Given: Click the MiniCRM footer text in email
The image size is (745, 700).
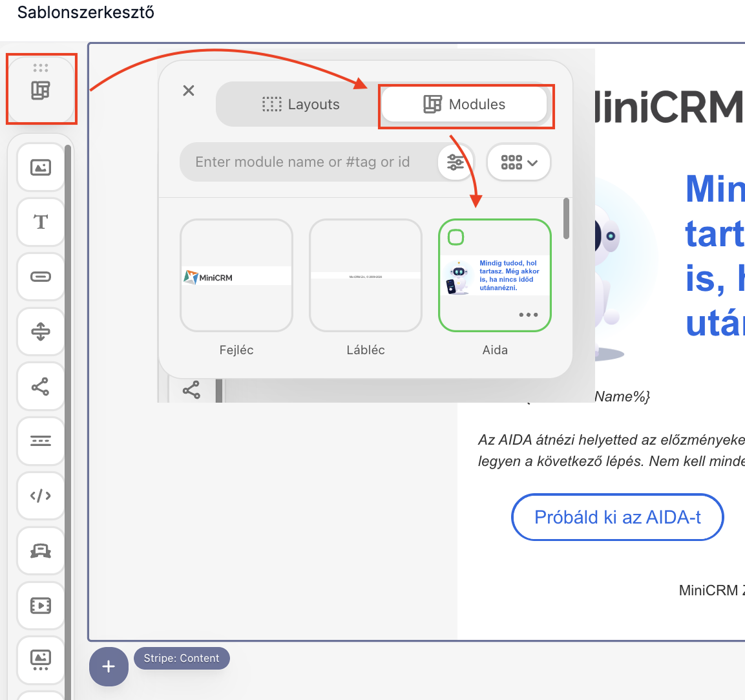Looking at the screenshot, I should (711, 590).
